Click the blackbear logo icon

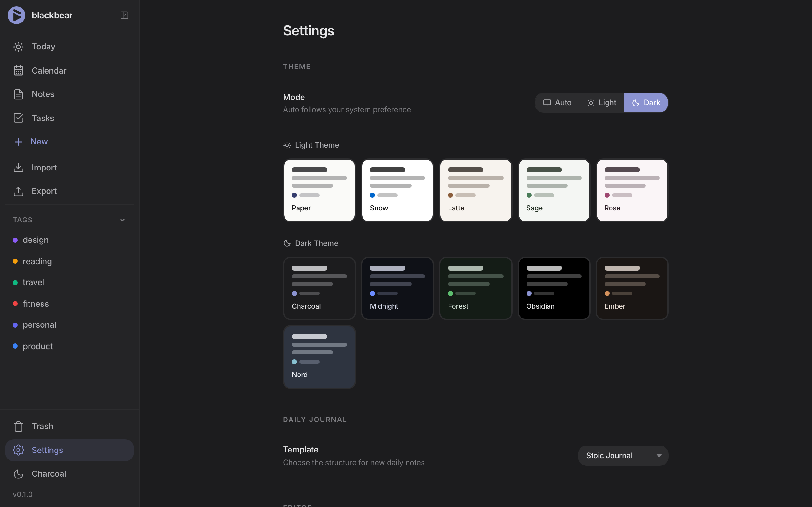coord(16,15)
